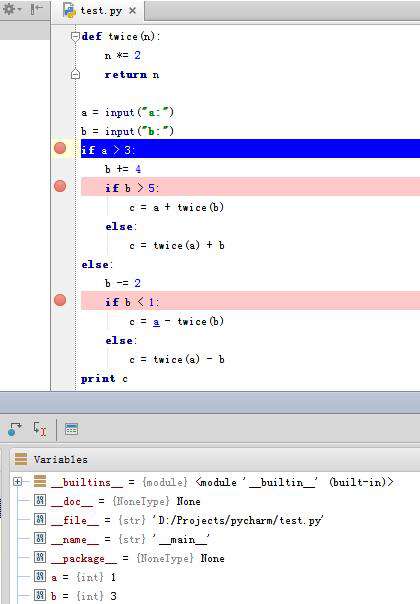Open the settings gear dropdown

[12, 8]
